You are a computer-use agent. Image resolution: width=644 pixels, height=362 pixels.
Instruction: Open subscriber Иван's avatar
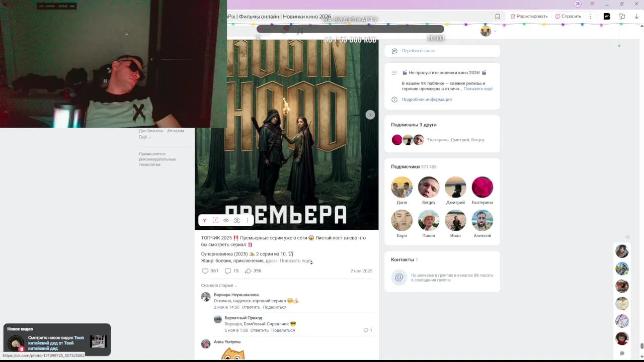[x=455, y=220]
